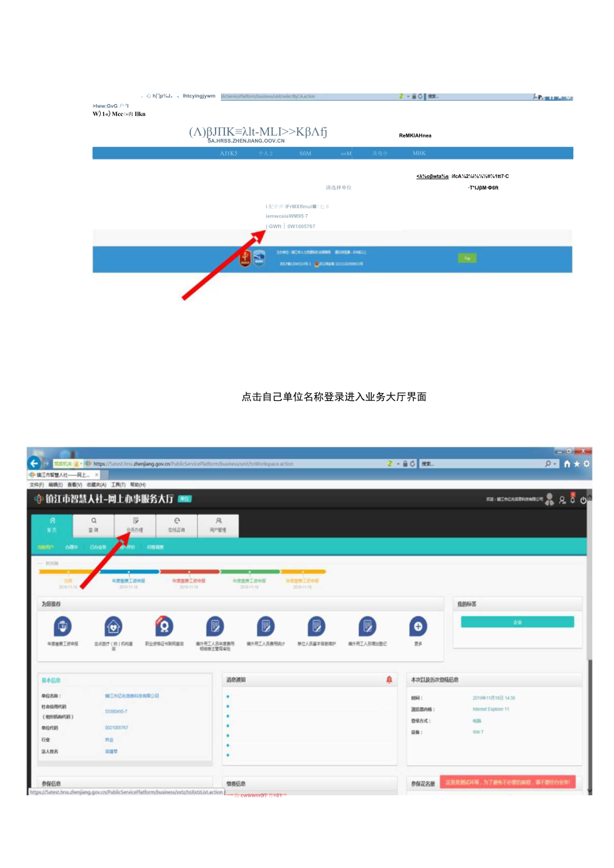Open the 查看(V) menu

pyautogui.click(x=75, y=484)
